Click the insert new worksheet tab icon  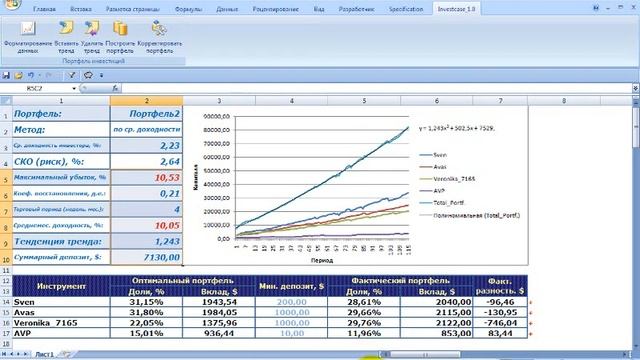pyautogui.click(x=65, y=354)
